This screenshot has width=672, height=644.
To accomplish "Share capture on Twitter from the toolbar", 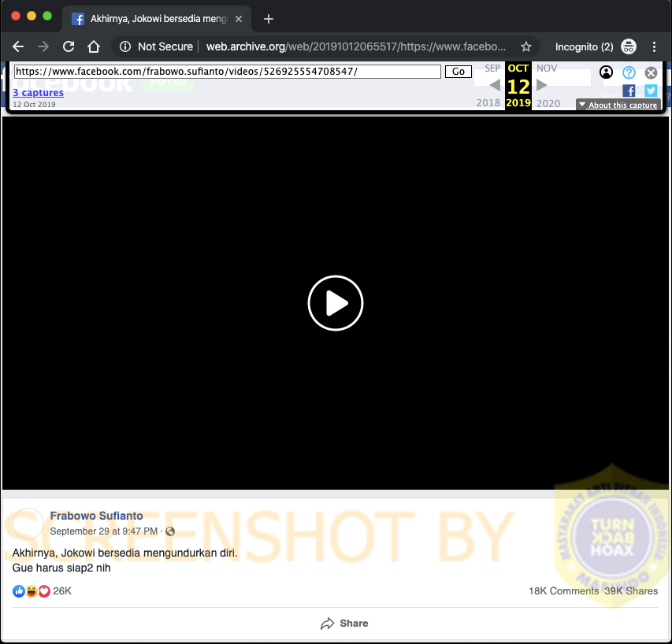I will pyautogui.click(x=651, y=91).
